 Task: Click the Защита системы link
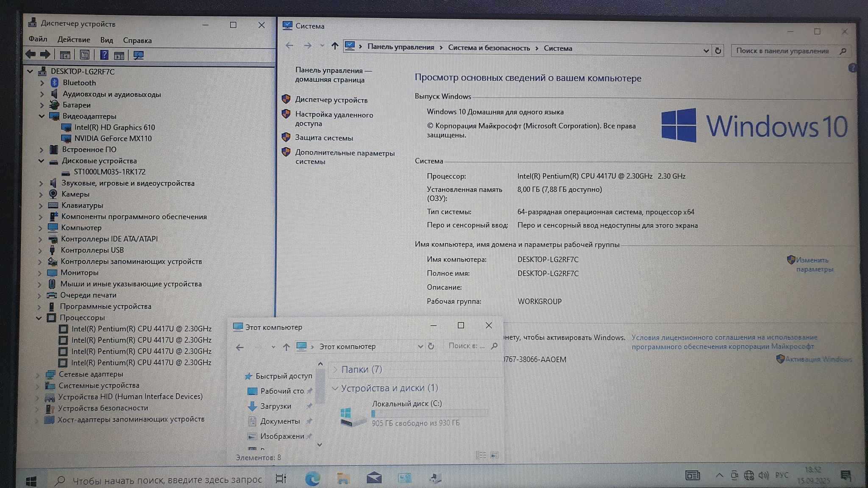(324, 138)
